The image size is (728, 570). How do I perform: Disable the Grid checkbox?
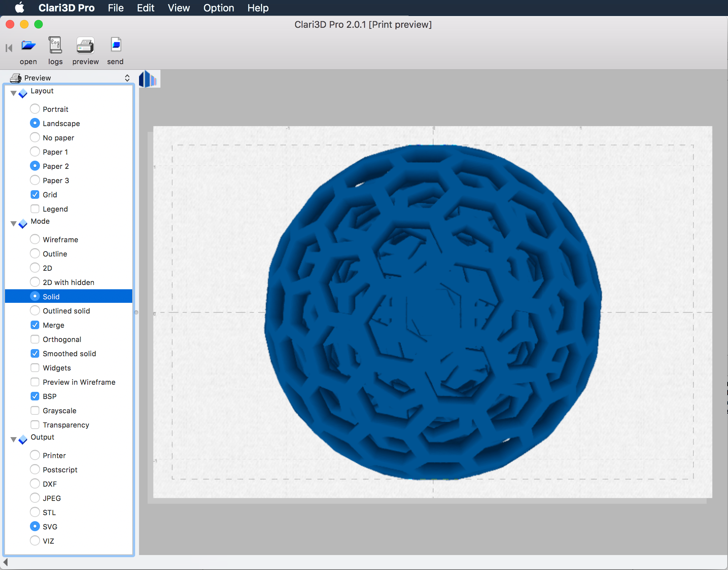coord(35,195)
